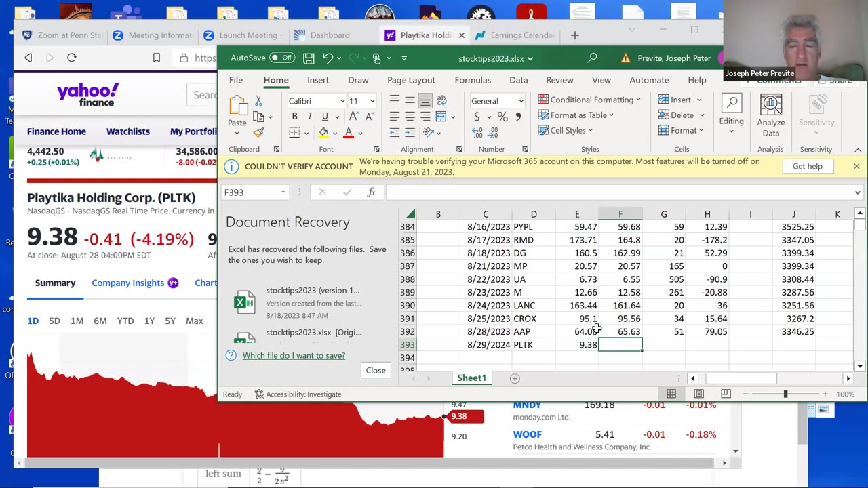The image size is (868, 488).
Task: Open Sheet1 worksheet tab
Action: (x=472, y=378)
